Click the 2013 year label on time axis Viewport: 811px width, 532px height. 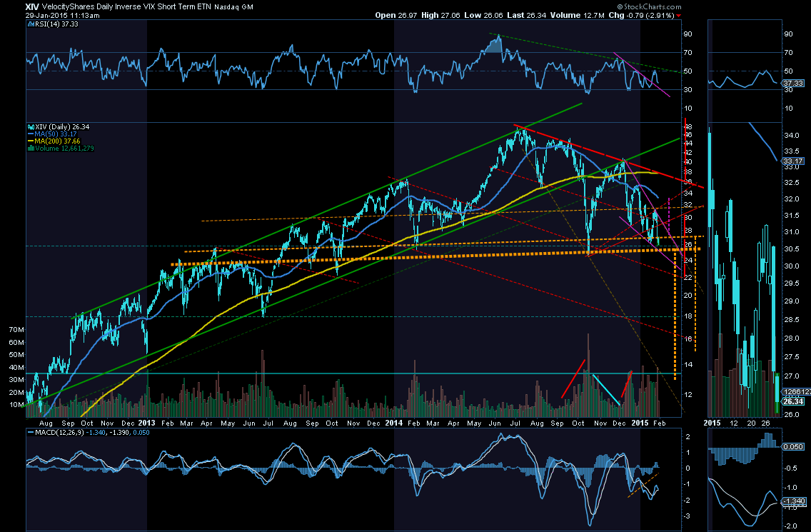146,423
